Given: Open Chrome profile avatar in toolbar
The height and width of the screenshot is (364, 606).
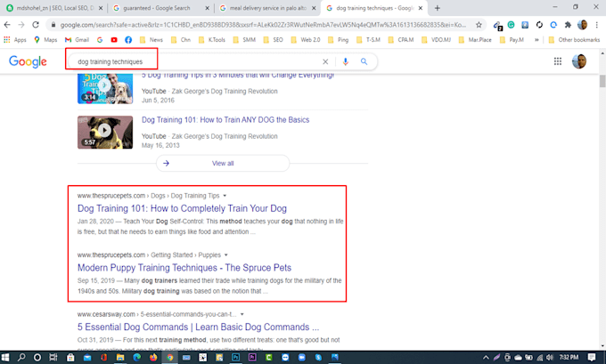Looking at the screenshot, I should 582,25.
